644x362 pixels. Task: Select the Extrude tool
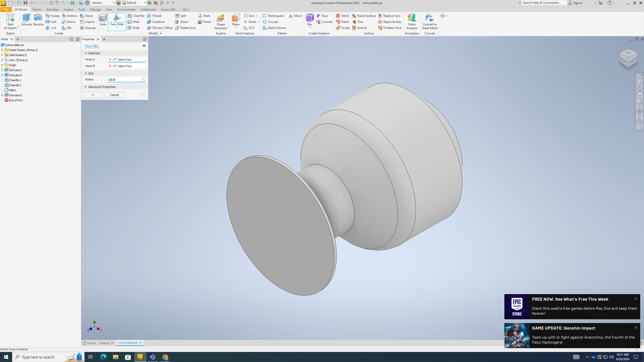coord(26,20)
